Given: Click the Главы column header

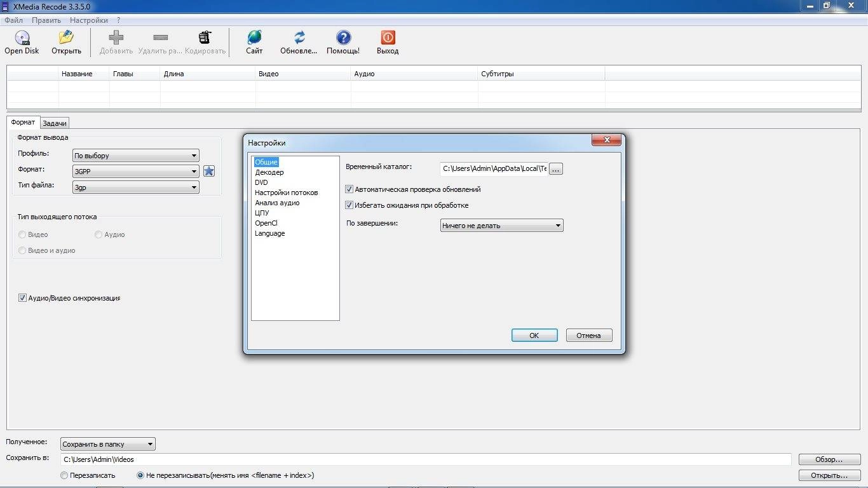Looking at the screenshot, I should [x=135, y=74].
